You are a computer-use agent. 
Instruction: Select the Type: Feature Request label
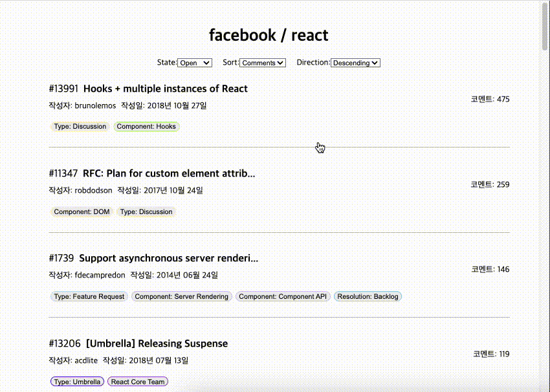89,297
